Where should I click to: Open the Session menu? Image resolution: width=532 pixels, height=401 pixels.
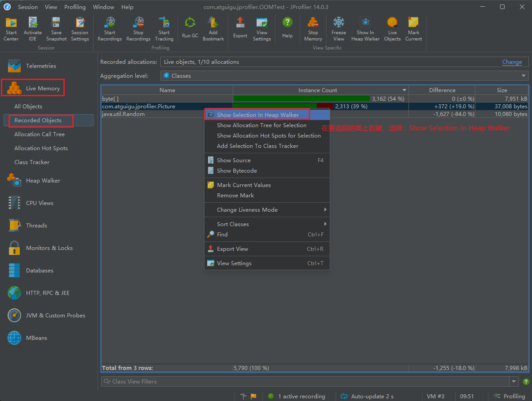[28, 7]
